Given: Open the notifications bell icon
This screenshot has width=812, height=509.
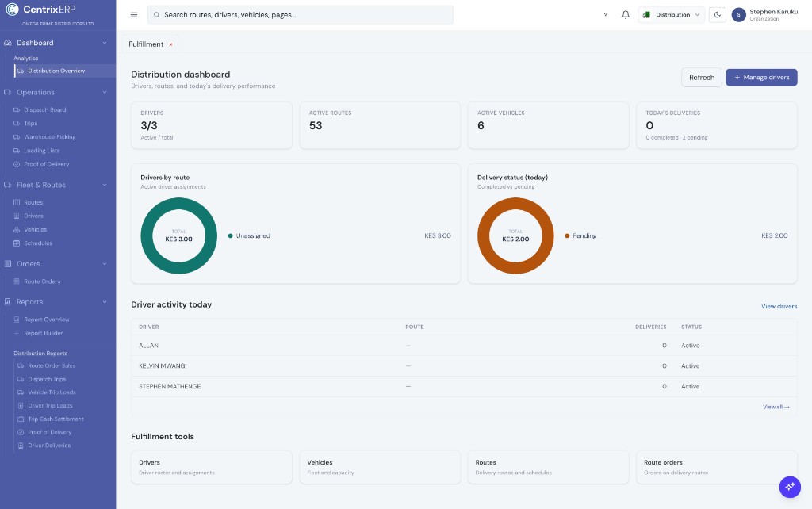Looking at the screenshot, I should (x=626, y=15).
